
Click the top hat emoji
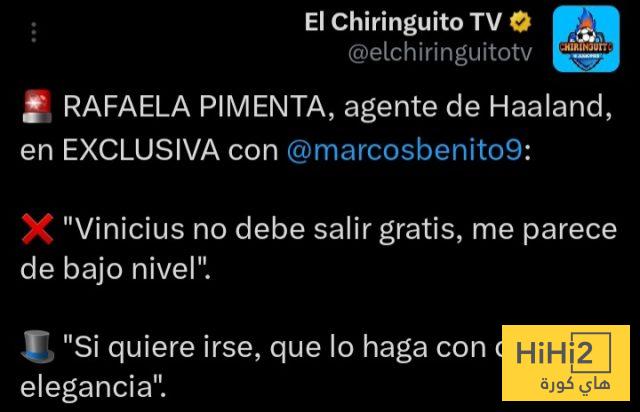[37, 347]
